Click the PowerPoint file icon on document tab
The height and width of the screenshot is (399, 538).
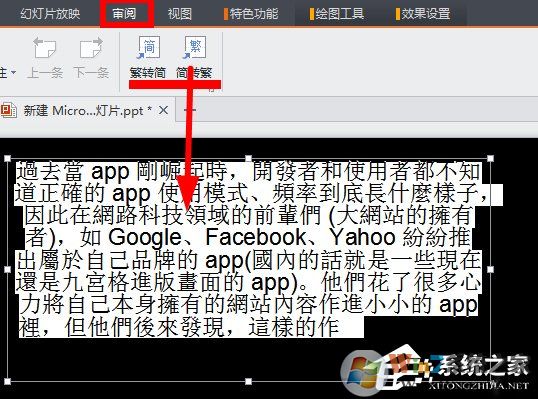pyautogui.click(x=9, y=110)
